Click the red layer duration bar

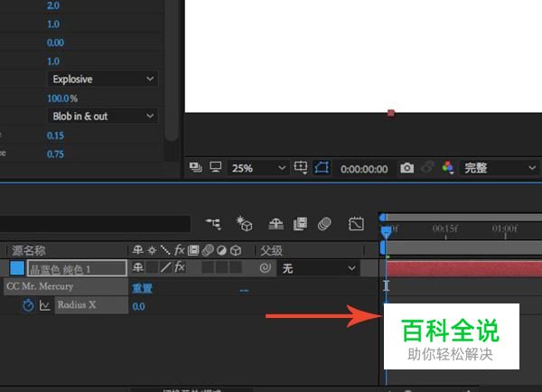(464, 268)
